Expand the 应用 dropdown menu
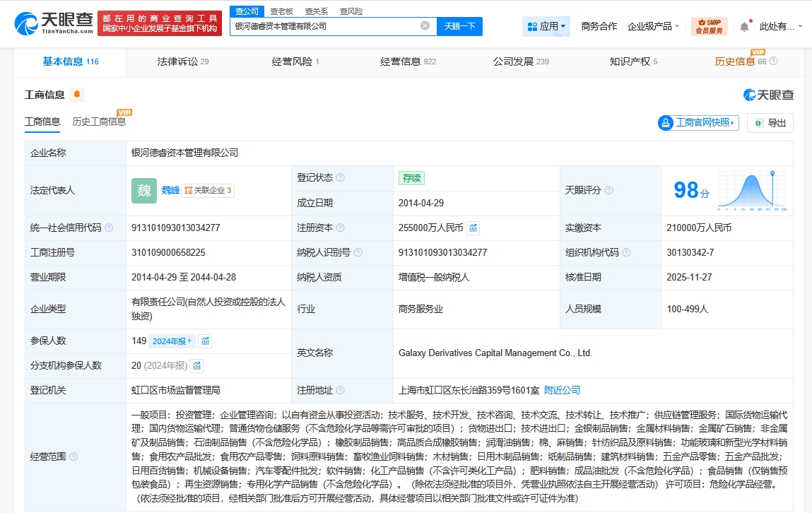This screenshot has height=513, width=812. (x=546, y=26)
